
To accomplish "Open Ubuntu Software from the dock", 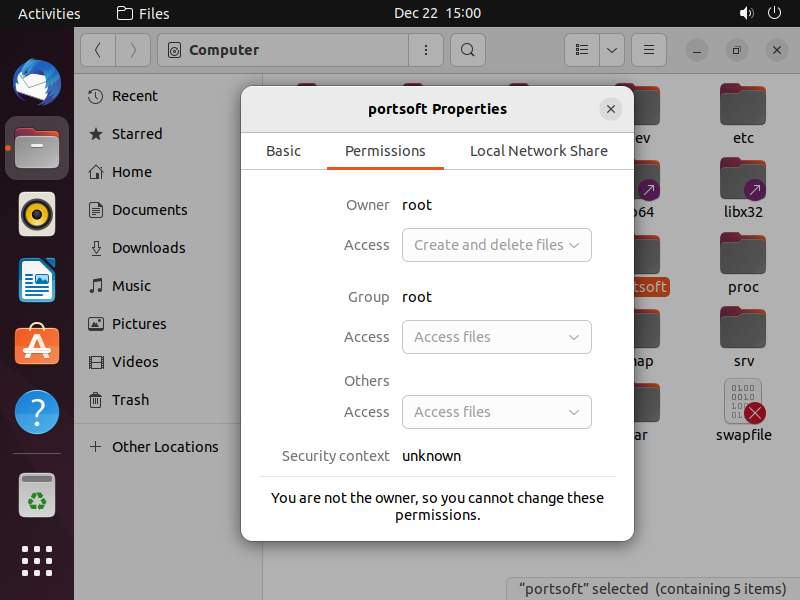I will point(37,345).
